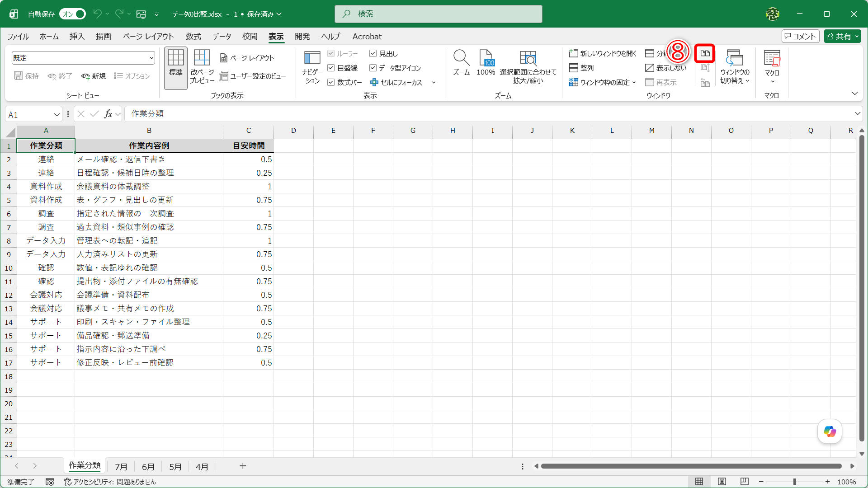Click the Copilot floating icon
868x488 pixels.
tap(830, 432)
